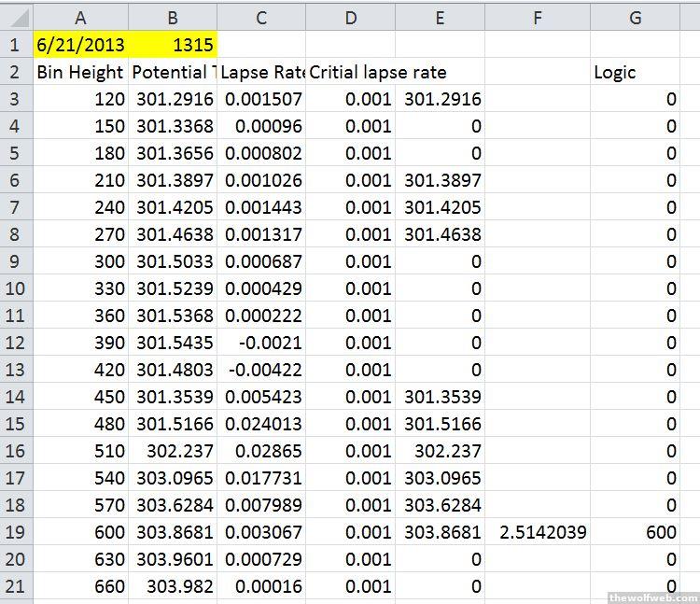Select the Critial lapse rate header cell
The width and height of the screenshot is (700, 604).
click(351, 72)
